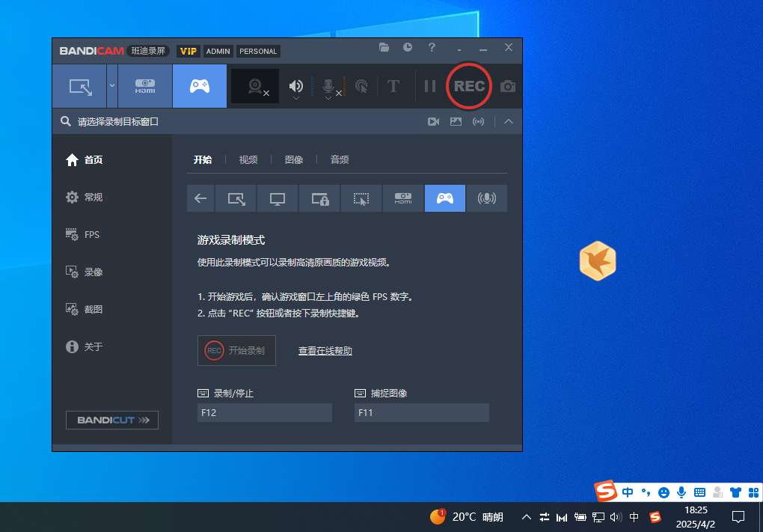Viewport: 763px width, 532px height.
Task: Toggle punctuation mode on Sogou bar
Action: (x=646, y=492)
